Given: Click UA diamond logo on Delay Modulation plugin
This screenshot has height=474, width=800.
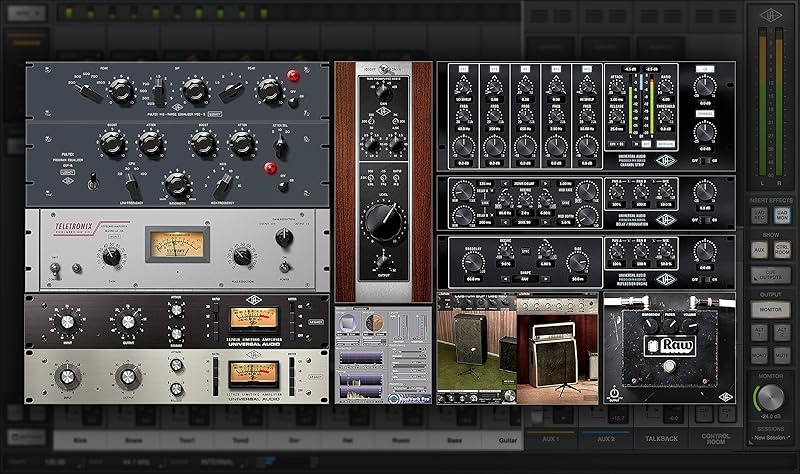Looking at the screenshot, I should (x=666, y=220).
